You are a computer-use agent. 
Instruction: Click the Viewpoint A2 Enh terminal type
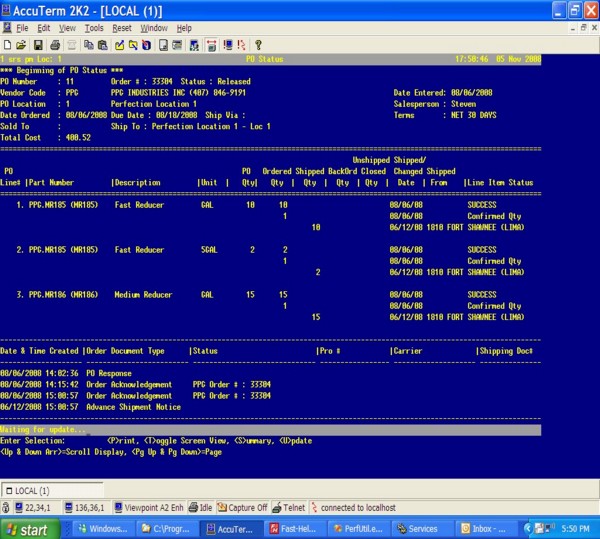pos(149,508)
